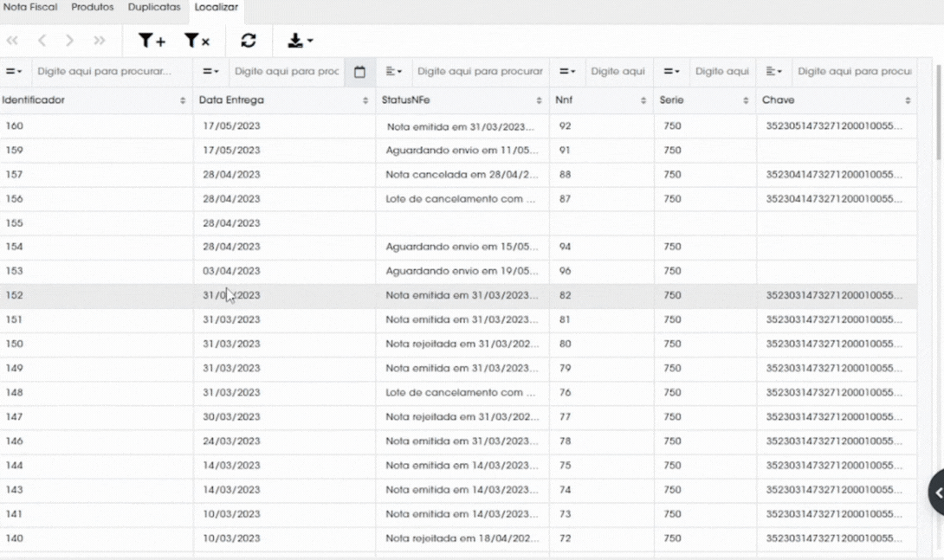Select row with Identificador 159
The width and height of the screenshot is (944, 560).
tap(458, 151)
